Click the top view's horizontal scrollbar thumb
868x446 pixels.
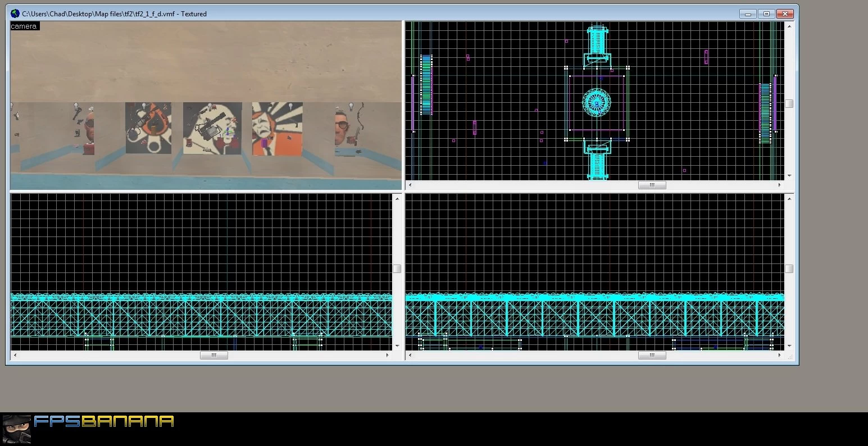(652, 185)
